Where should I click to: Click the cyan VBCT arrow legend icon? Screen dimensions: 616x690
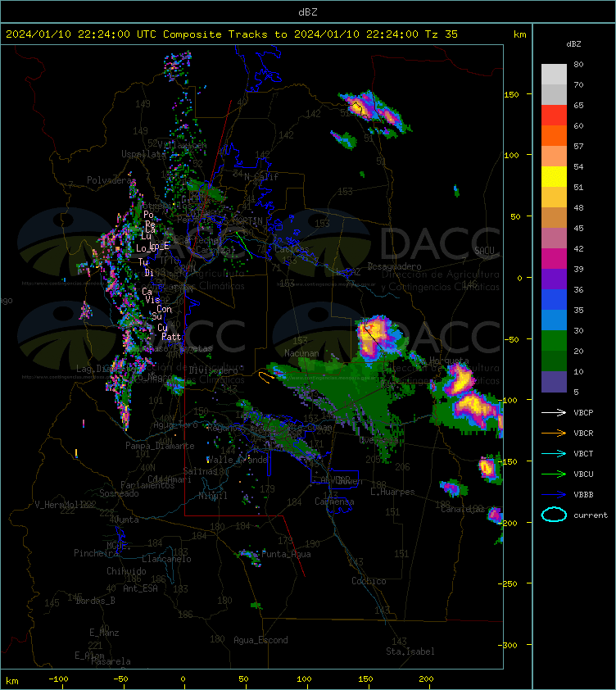554,453
